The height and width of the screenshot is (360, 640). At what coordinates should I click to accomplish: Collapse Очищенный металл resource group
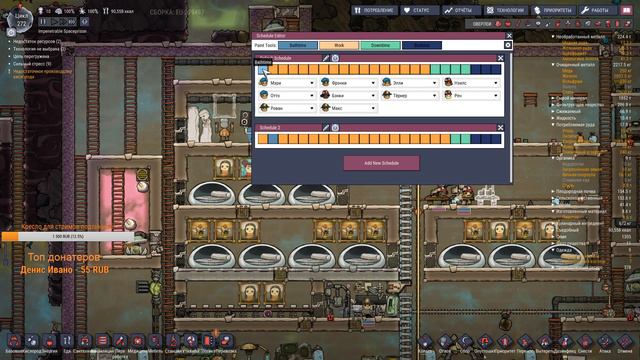pos(553,64)
